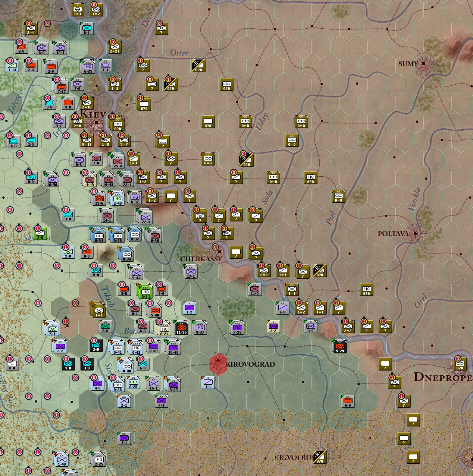
Task: Select the Soviet 3=13 infantry counter
Action: 87,141
